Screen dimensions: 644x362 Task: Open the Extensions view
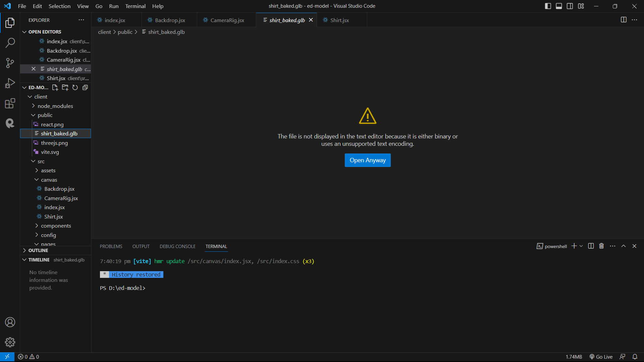10,103
